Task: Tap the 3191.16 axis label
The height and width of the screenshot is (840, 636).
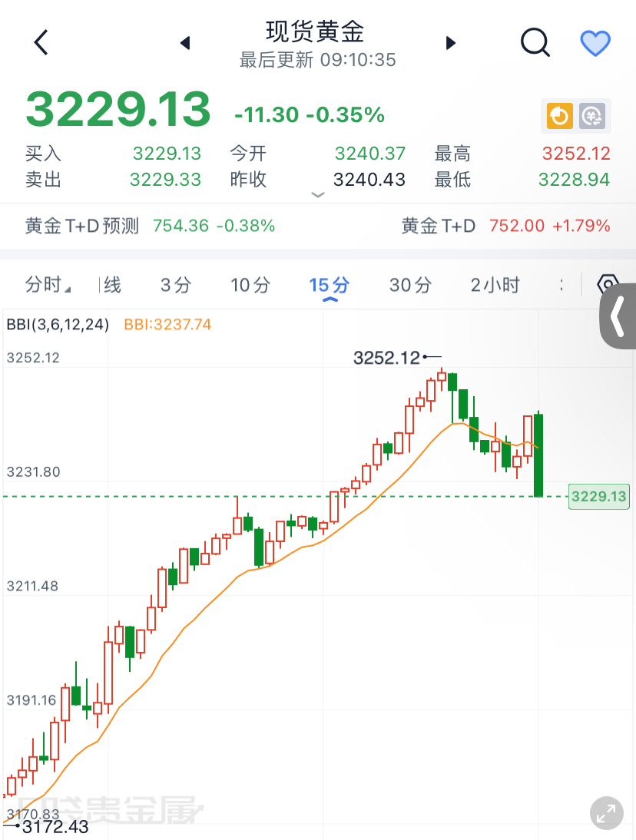Action: pos(31,700)
